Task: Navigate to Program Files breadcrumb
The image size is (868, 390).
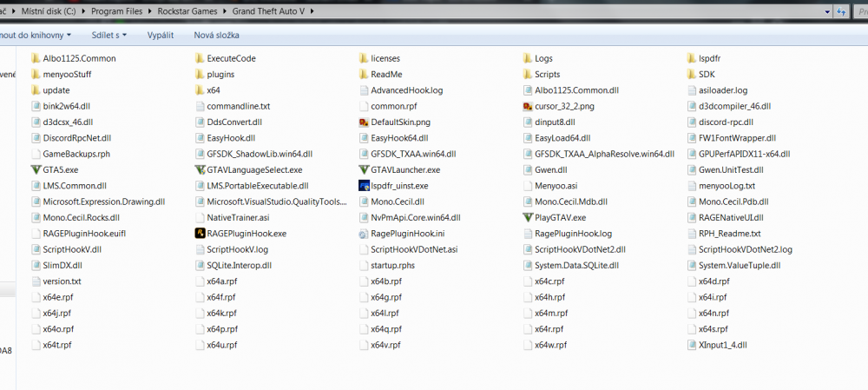Action: (116, 11)
